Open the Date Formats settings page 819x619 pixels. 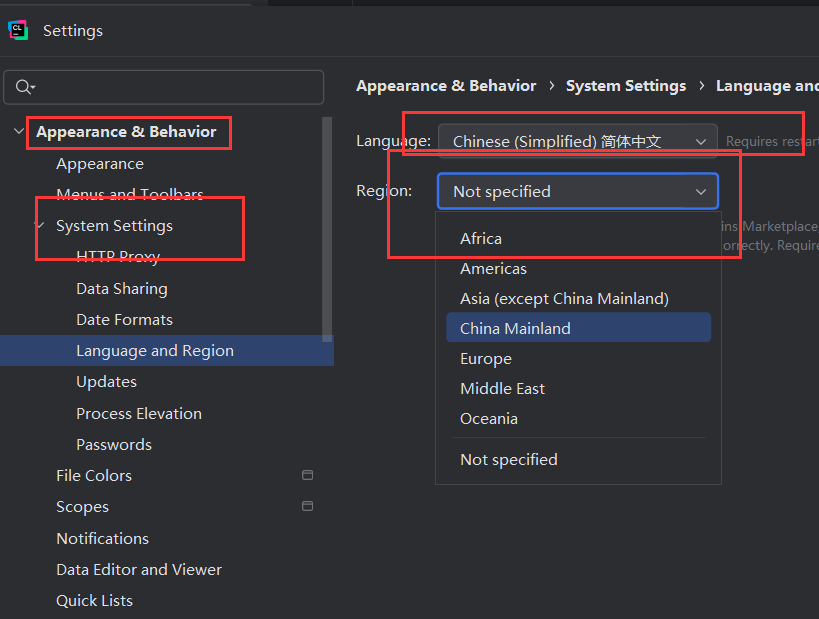point(124,320)
